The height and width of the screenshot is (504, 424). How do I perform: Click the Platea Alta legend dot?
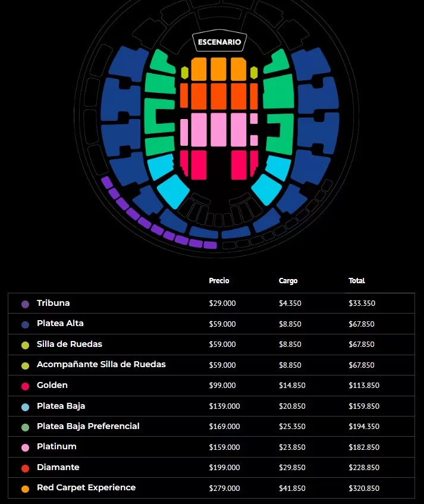[x=25, y=324]
